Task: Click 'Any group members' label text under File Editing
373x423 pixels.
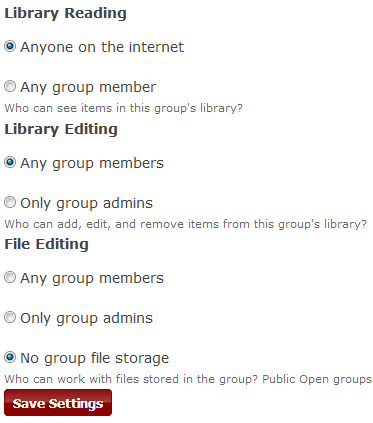Action: tap(92, 278)
